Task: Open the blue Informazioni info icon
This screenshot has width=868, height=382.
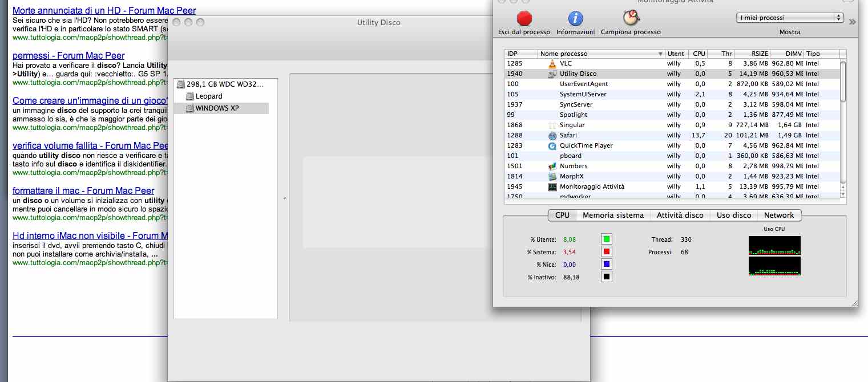Action: (x=575, y=18)
